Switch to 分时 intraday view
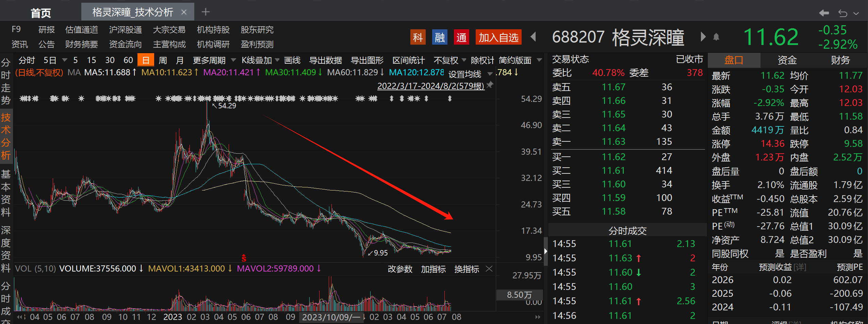The image size is (868, 324). pos(27,60)
